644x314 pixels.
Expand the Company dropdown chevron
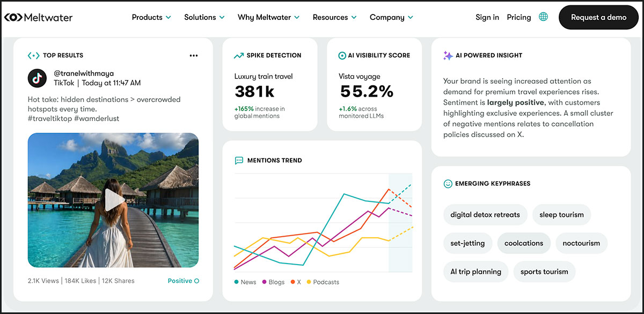[411, 18]
